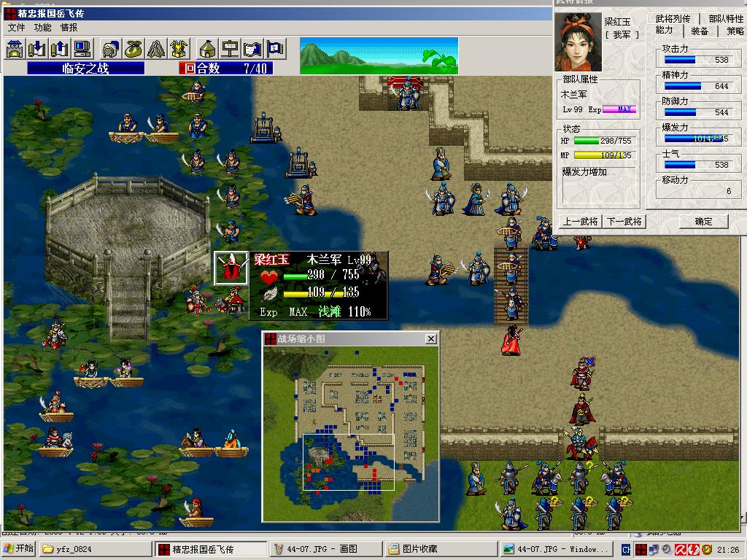Screen dimensions: 747x560
Task: Click the unit marked with blue X
Action: [x=582, y=373]
